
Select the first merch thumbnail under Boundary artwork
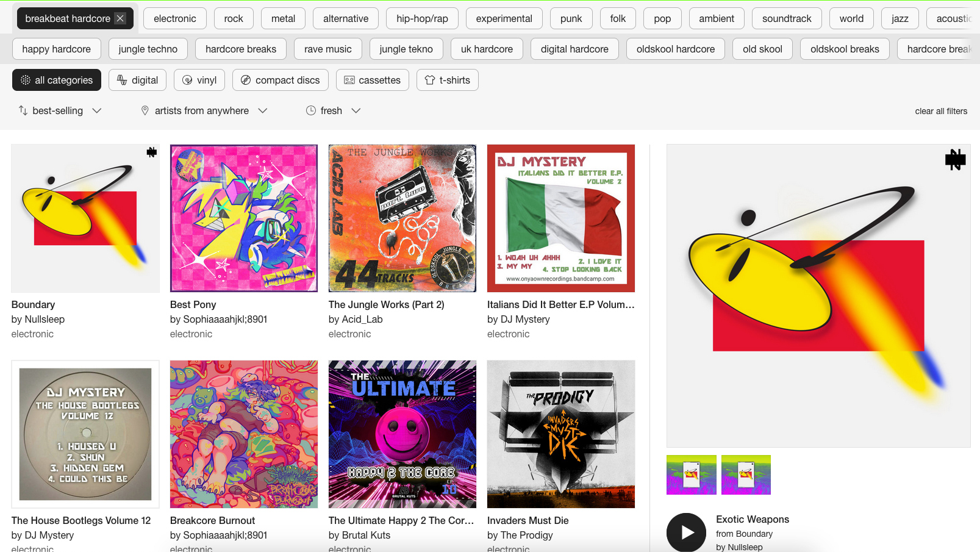tap(691, 475)
